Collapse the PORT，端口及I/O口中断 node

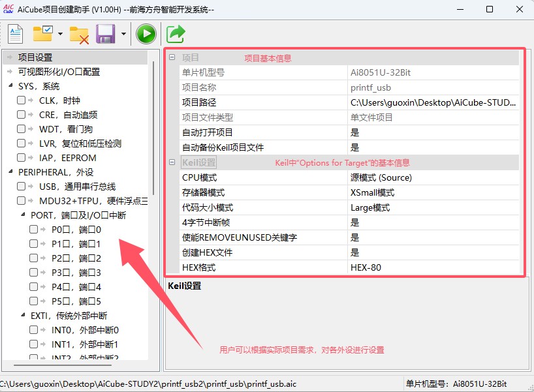click(x=23, y=215)
